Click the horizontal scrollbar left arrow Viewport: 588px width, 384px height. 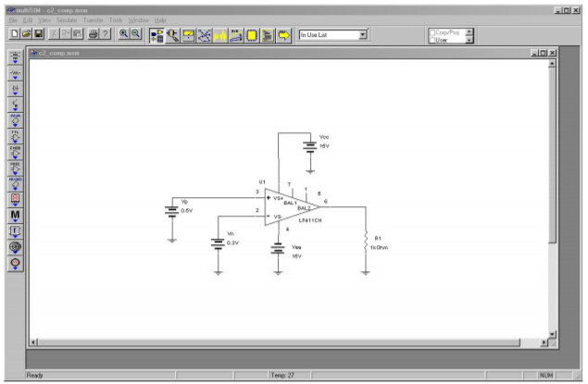coord(35,342)
